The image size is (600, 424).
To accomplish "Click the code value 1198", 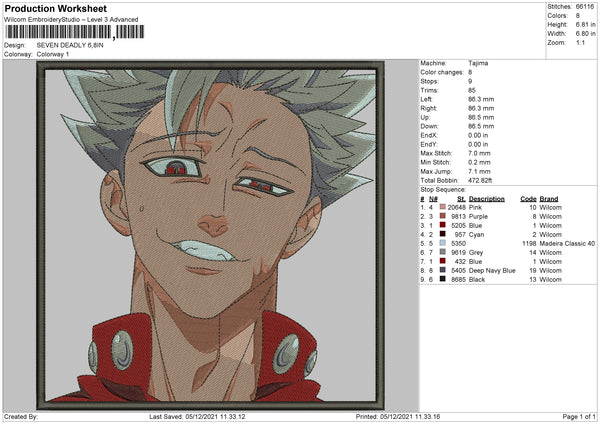I will (x=529, y=243).
